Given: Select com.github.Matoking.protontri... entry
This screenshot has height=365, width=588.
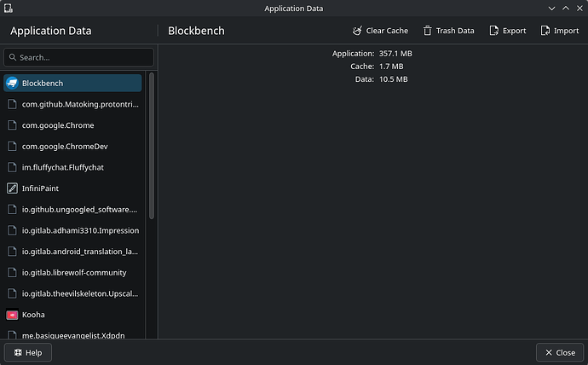Looking at the screenshot, I should [x=72, y=104].
